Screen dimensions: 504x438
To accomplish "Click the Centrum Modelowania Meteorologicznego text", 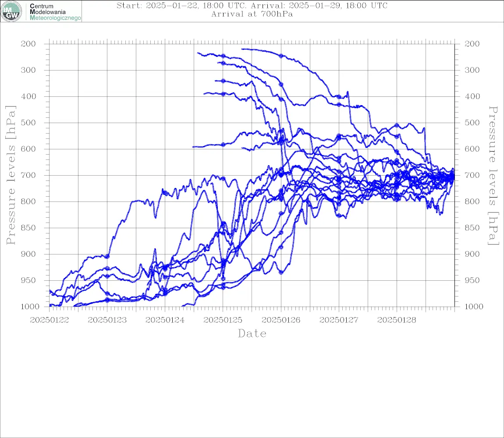I will point(55,12).
